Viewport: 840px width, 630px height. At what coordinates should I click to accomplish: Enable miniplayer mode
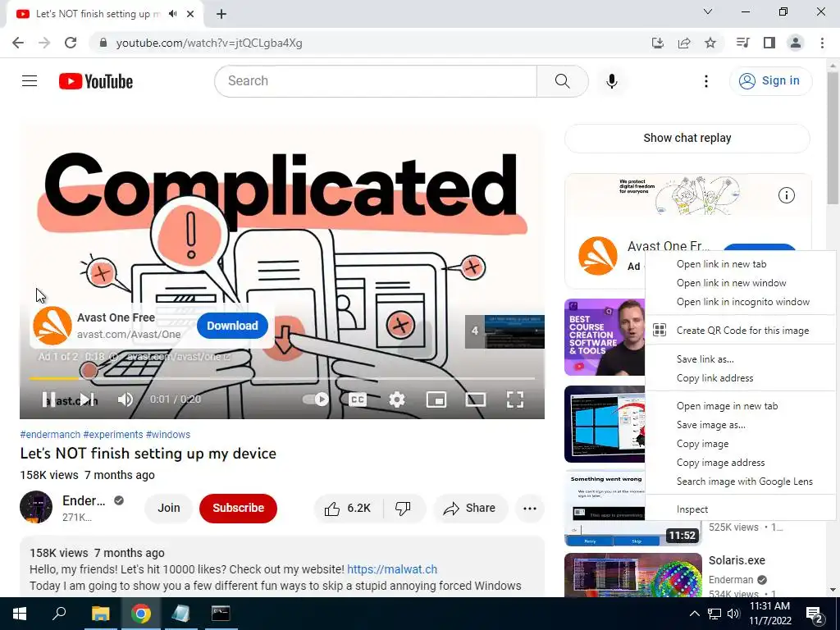tap(436, 399)
